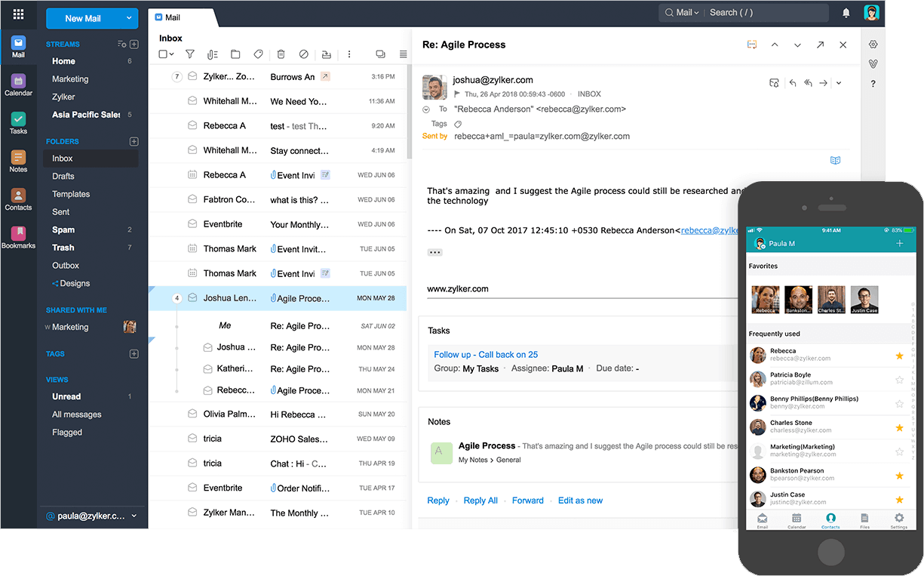Toggle favorite star for Charles Stone
Viewport: 924px width, 576px height.
899,428
